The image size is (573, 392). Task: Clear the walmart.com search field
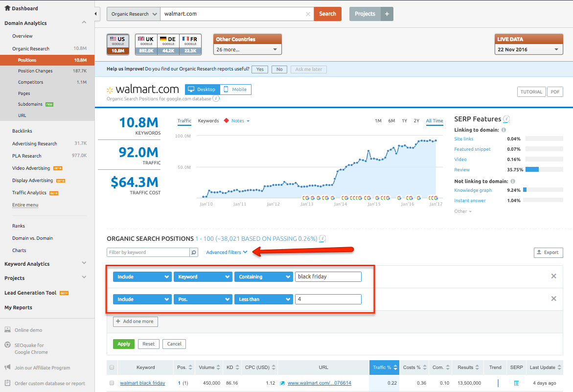(308, 14)
